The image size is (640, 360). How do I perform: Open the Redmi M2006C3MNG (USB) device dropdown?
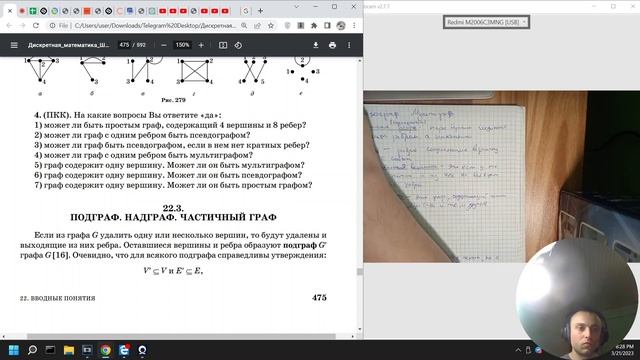486,22
